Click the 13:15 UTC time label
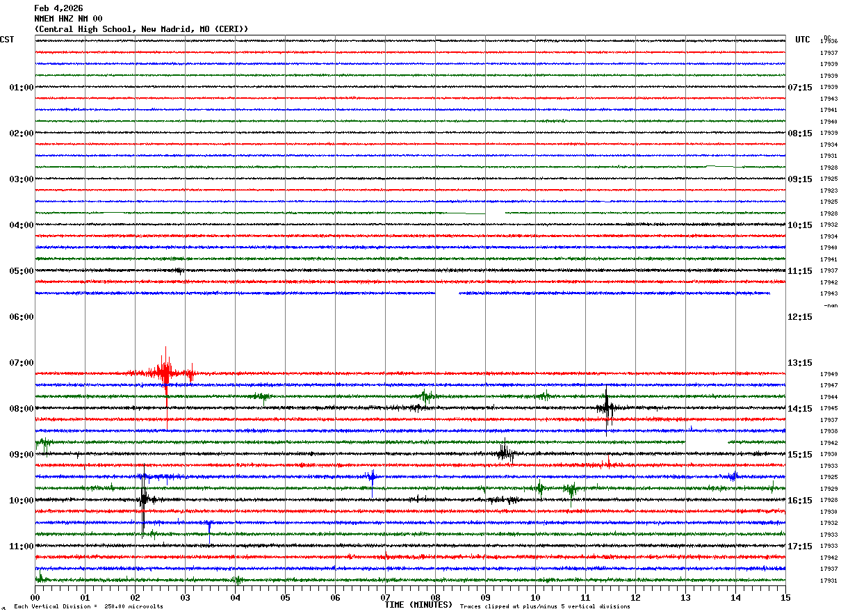The height and width of the screenshot is (616, 841). [x=800, y=363]
